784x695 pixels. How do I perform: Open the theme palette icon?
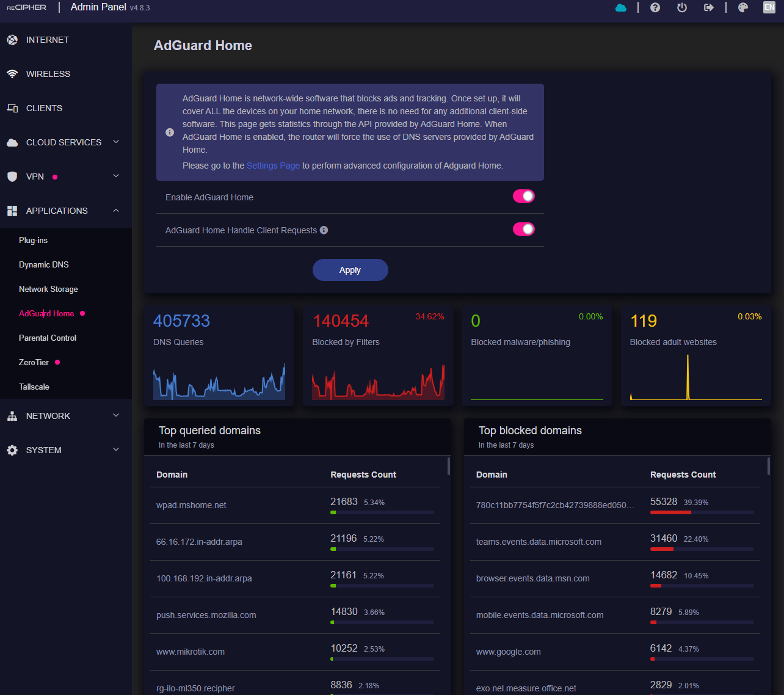click(743, 8)
